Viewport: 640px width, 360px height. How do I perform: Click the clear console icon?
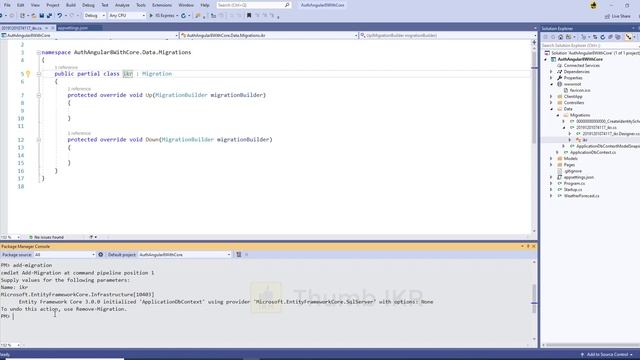[x=239, y=255]
